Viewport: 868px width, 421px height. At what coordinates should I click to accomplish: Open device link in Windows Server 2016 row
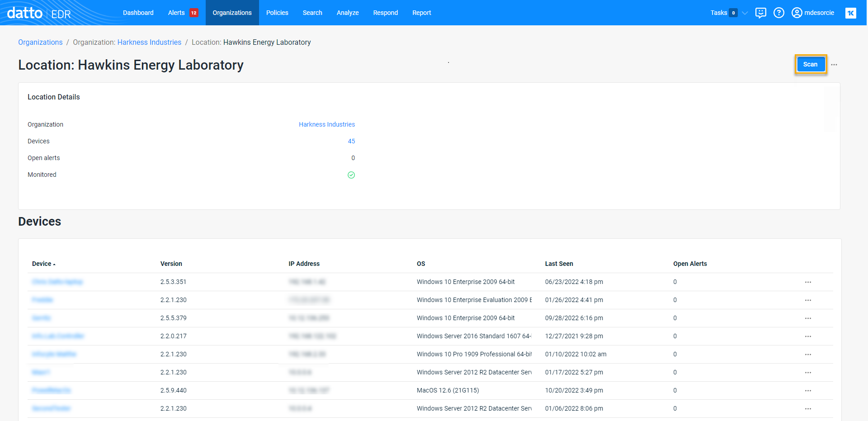(58, 336)
